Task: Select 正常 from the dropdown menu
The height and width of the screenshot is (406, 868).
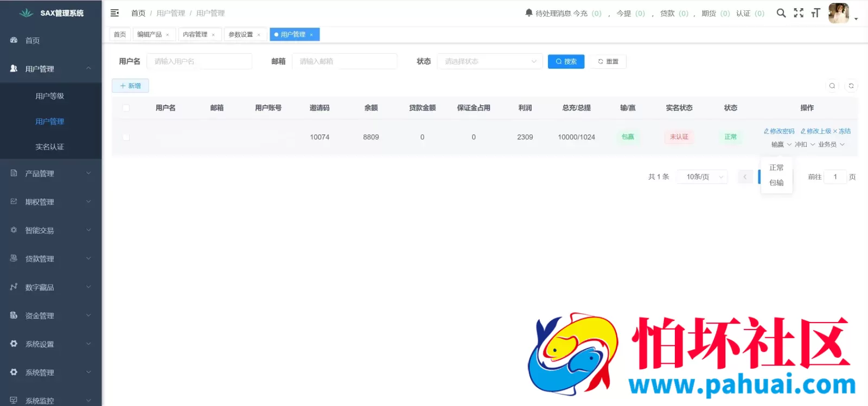Action: (776, 167)
